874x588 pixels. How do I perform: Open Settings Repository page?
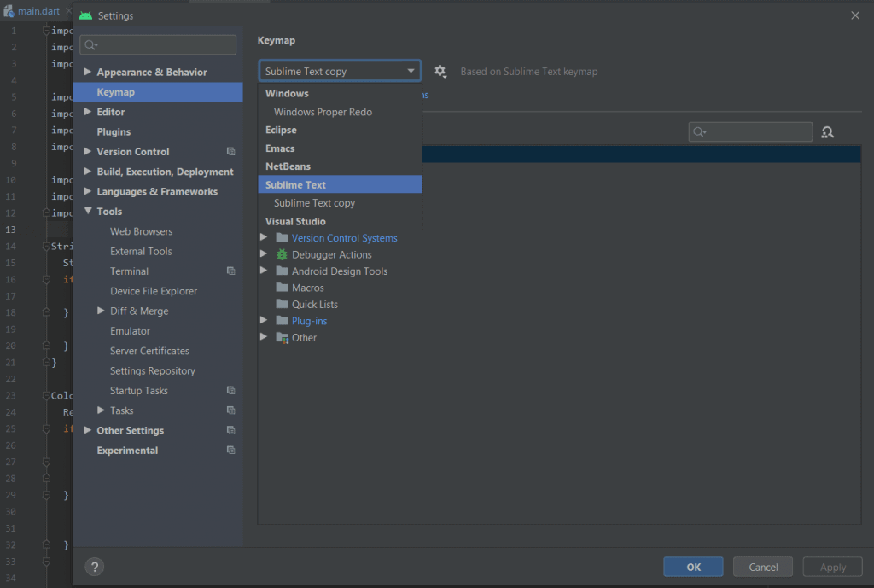(152, 370)
